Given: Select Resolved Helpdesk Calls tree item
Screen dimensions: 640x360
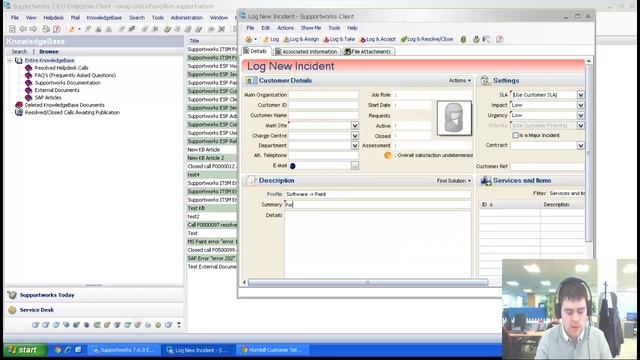Looking at the screenshot, I should coord(61,68).
